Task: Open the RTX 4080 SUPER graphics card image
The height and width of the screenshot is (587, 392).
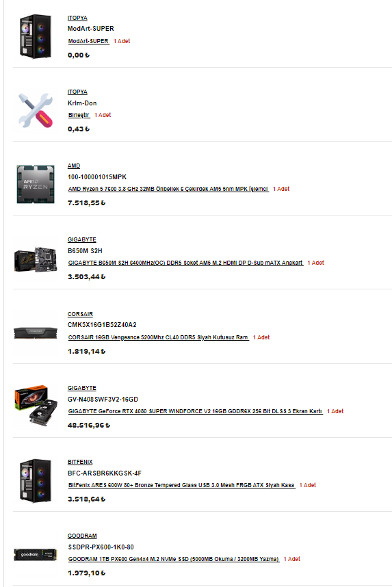Action: click(x=36, y=406)
